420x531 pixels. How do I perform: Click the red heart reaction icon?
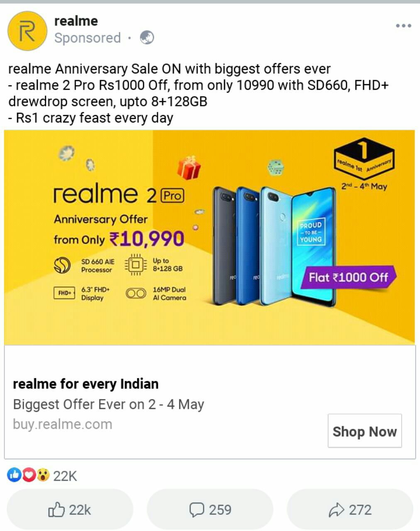coord(28,475)
